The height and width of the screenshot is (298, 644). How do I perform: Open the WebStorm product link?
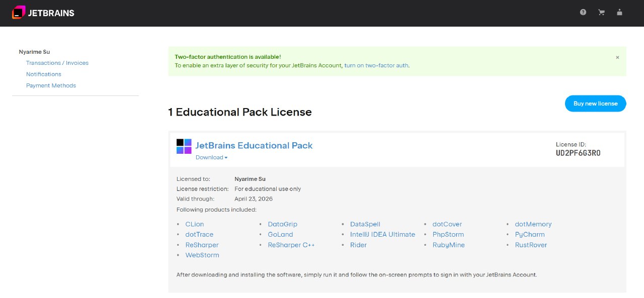(202, 255)
